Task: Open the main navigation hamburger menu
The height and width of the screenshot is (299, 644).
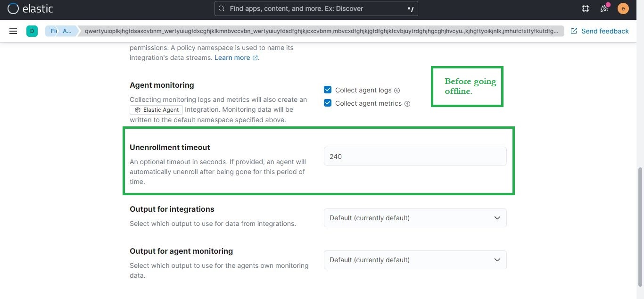Action: pyautogui.click(x=13, y=31)
